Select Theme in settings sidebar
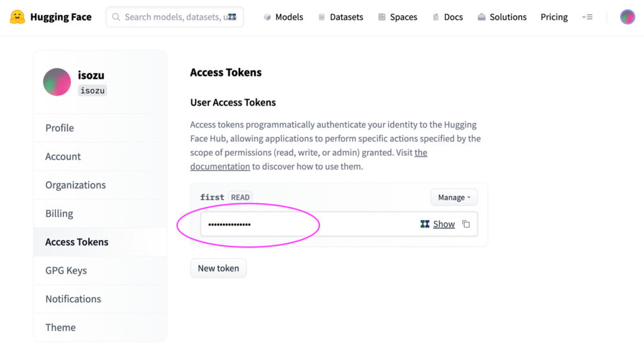Viewport: 644px width, 360px height. tap(100, 327)
